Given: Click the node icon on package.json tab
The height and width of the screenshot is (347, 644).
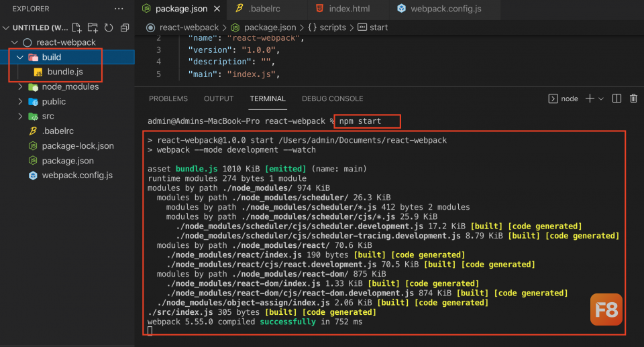Looking at the screenshot, I should click(146, 8).
